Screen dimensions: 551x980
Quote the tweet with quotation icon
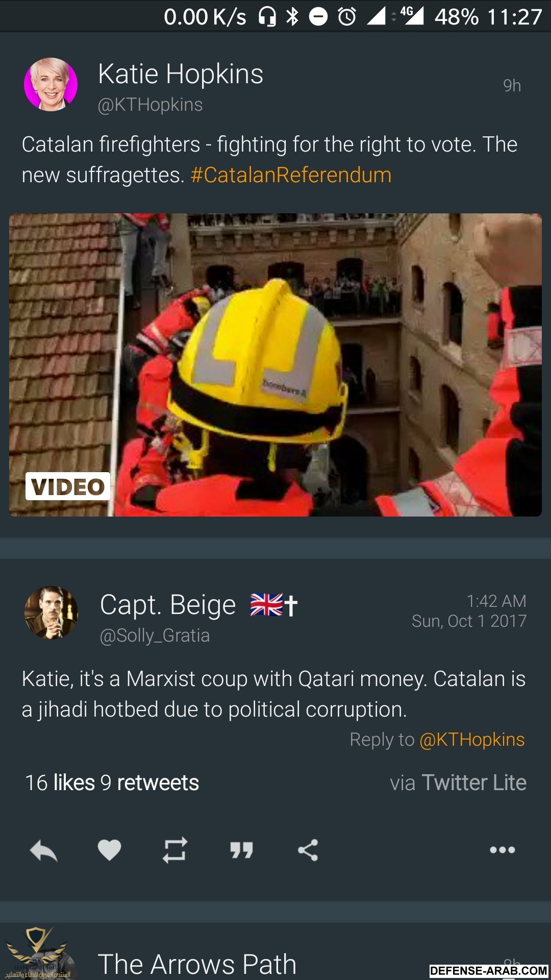coord(241,851)
